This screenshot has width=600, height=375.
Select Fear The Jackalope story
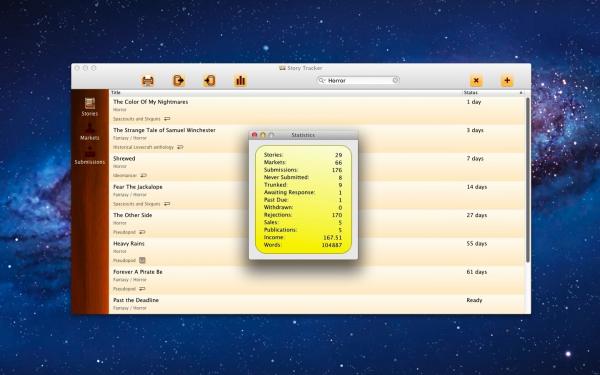[x=138, y=187]
